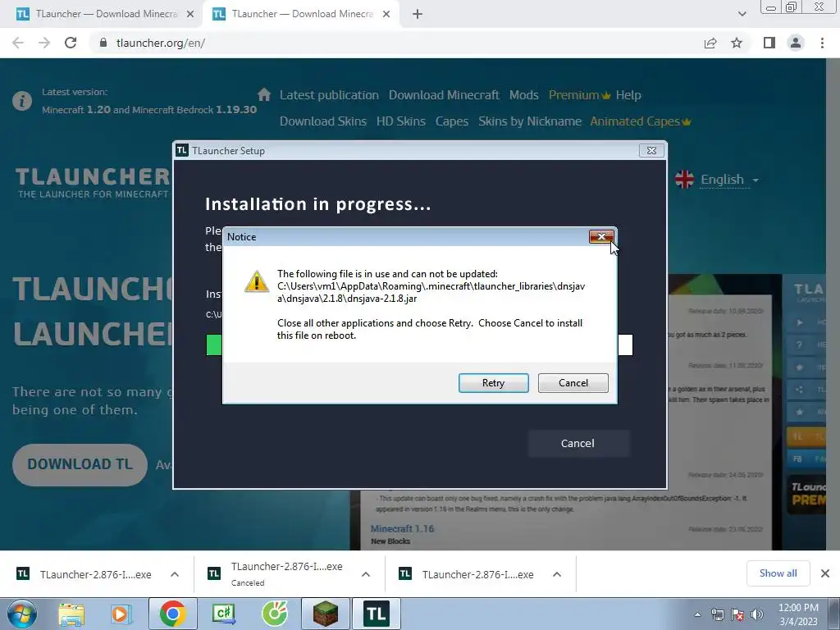The height and width of the screenshot is (630, 840).
Task: Expand options for the Canceled download
Action: [366, 574]
